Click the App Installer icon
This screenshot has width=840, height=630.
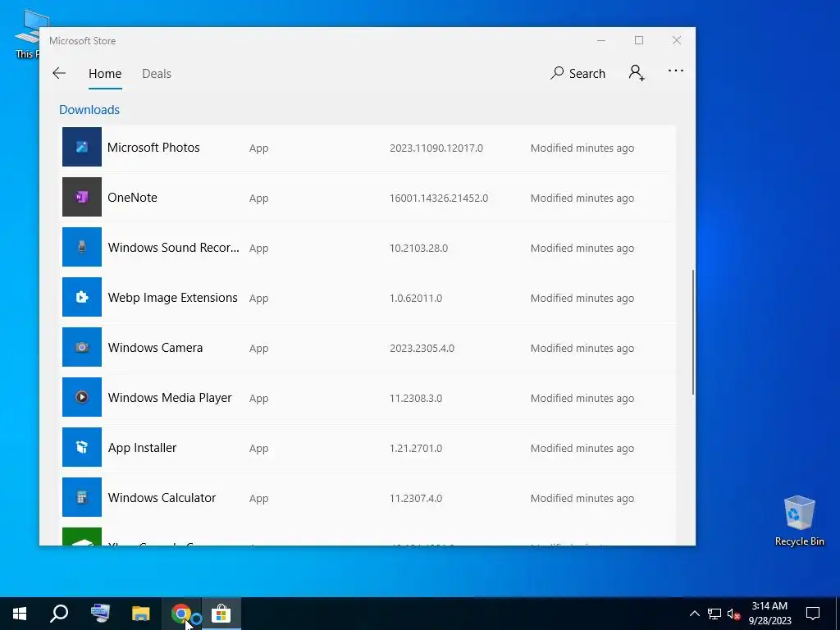[x=82, y=447]
